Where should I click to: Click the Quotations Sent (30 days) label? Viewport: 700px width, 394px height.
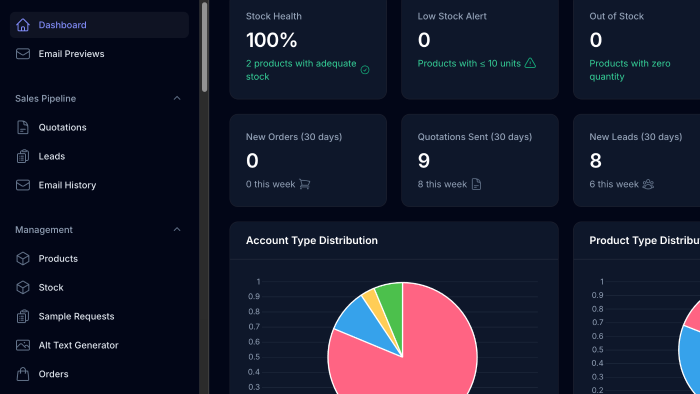click(475, 137)
